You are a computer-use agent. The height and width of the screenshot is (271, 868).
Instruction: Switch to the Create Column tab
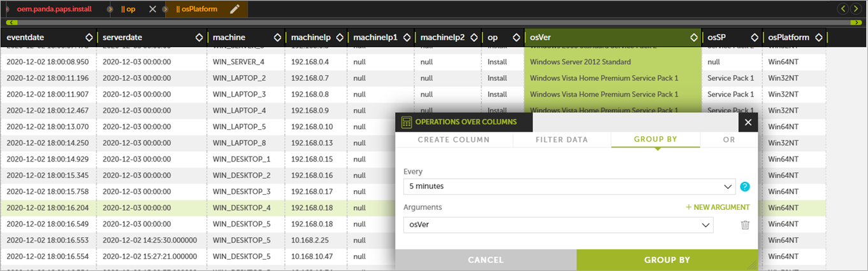tap(454, 139)
